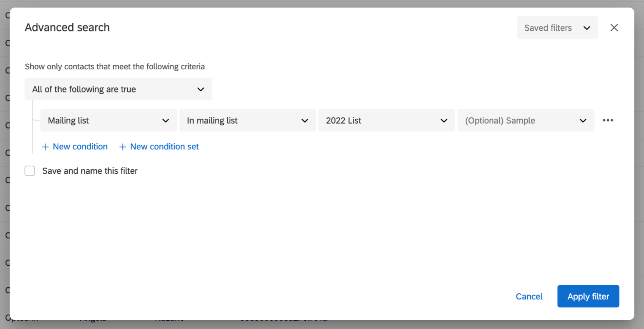Click the chevron on Saved filters
This screenshot has height=329, width=644.
587,28
